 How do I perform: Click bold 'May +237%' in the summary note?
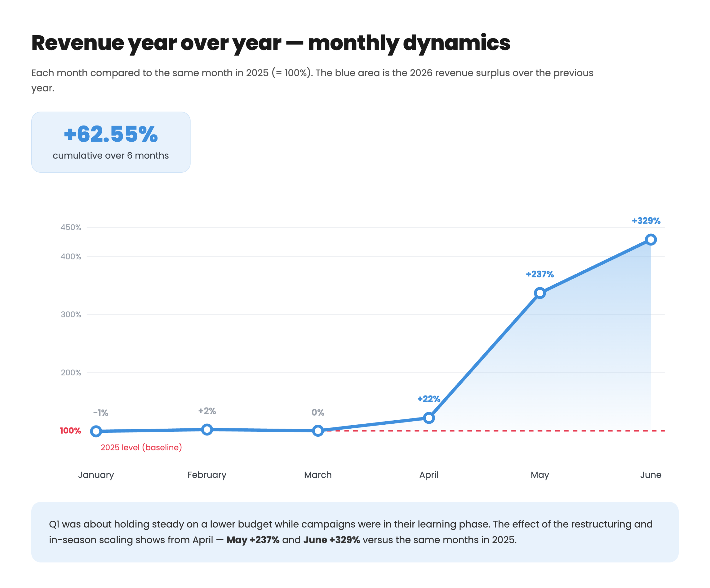pyautogui.click(x=253, y=540)
